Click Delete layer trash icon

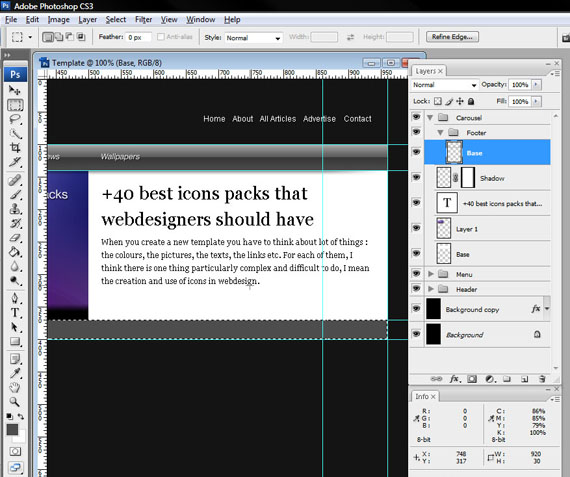(x=542, y=379)
